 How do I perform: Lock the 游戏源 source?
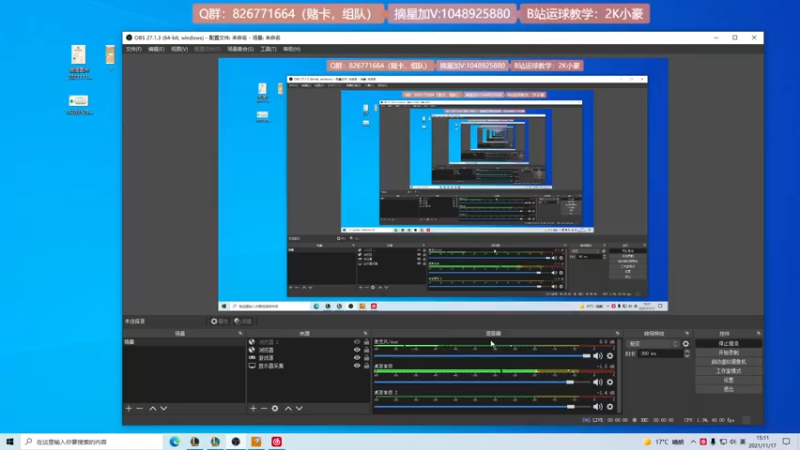click(366, 358)
